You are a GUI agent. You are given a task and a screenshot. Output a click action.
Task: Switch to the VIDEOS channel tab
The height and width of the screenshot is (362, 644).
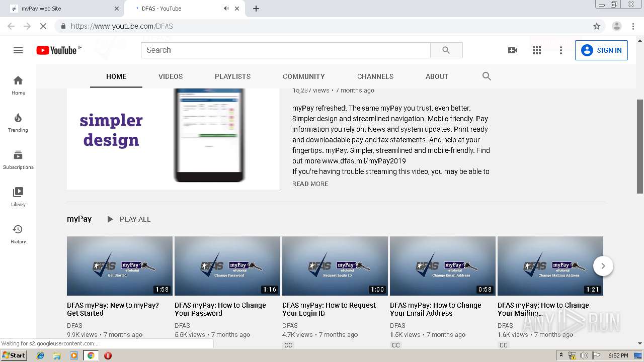click(x=171, y=76)
